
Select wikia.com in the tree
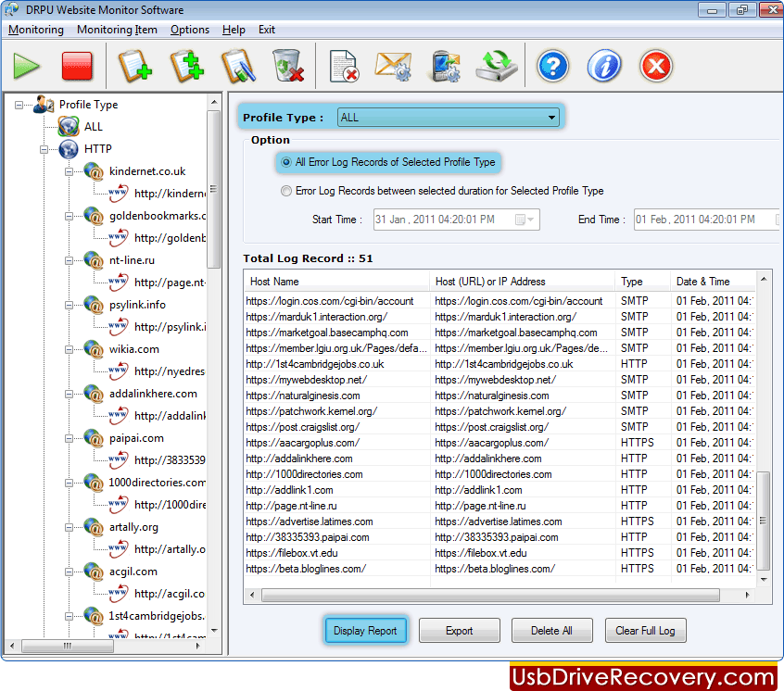(134, 349)
